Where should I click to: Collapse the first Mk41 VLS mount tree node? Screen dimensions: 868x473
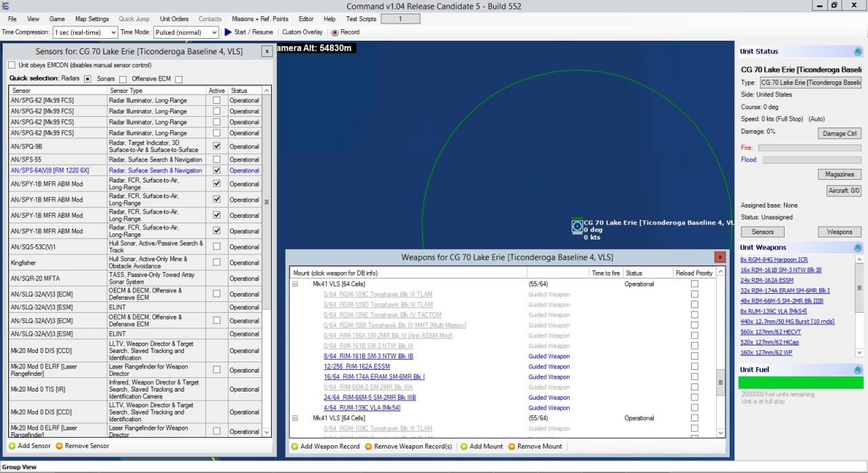(295, 284)
